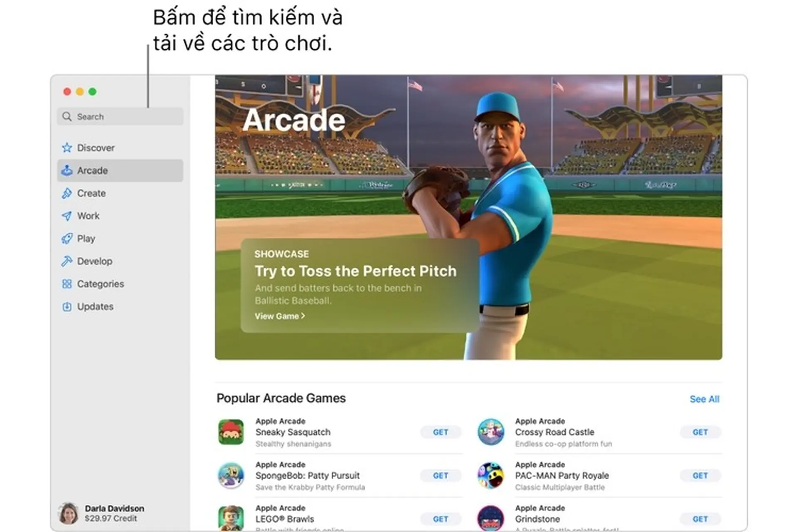The image size is (798, 532).
Task: Get Crossy Road Castle
Action: point(700,432)
